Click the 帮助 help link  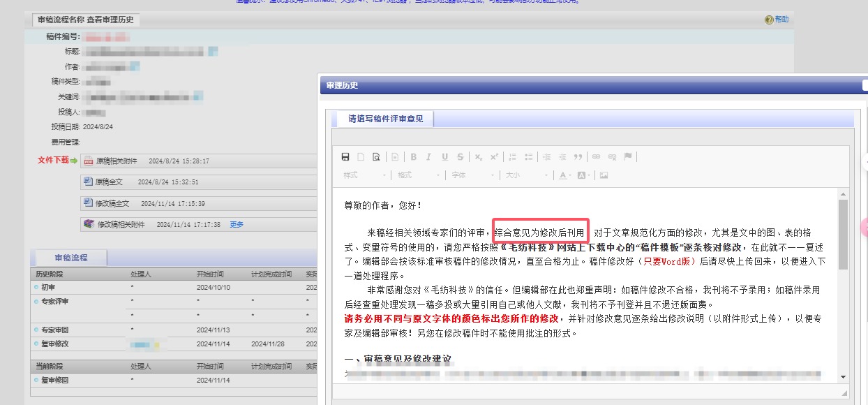click(x=781, y=20)
